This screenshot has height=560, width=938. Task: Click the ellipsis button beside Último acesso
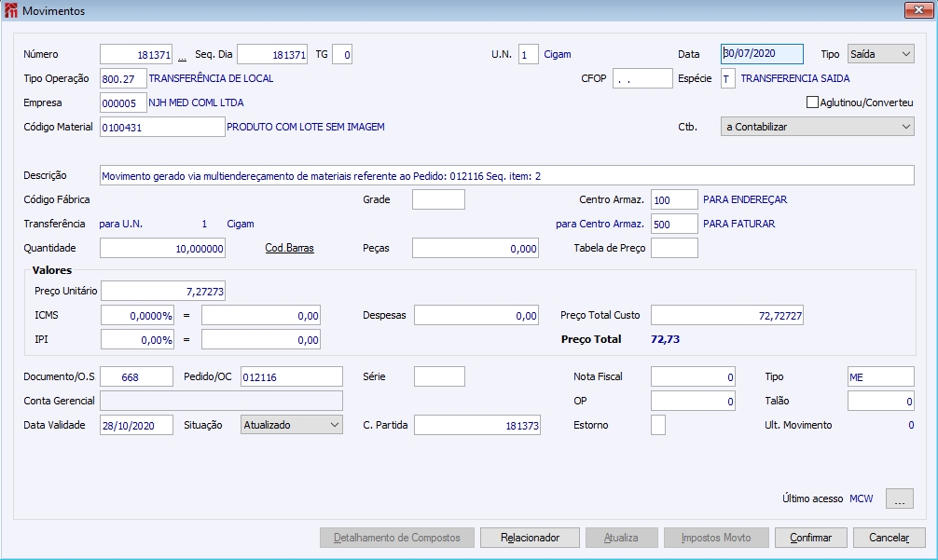pyautogui.click(x=899, y=499)
